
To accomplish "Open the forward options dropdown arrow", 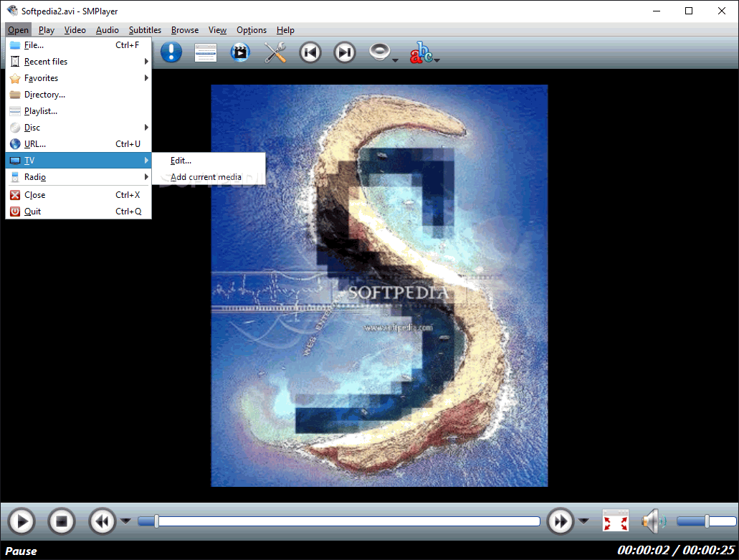I will point(583,521).
